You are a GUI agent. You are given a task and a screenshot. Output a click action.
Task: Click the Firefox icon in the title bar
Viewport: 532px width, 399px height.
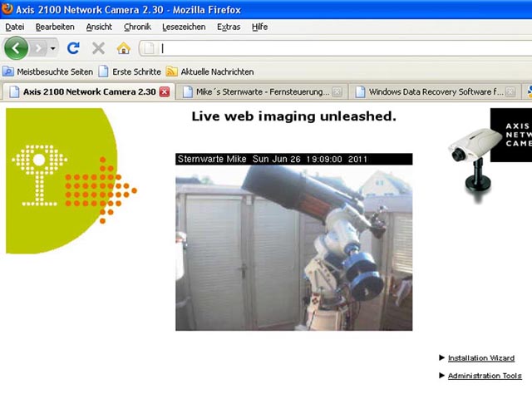[7, 9]
